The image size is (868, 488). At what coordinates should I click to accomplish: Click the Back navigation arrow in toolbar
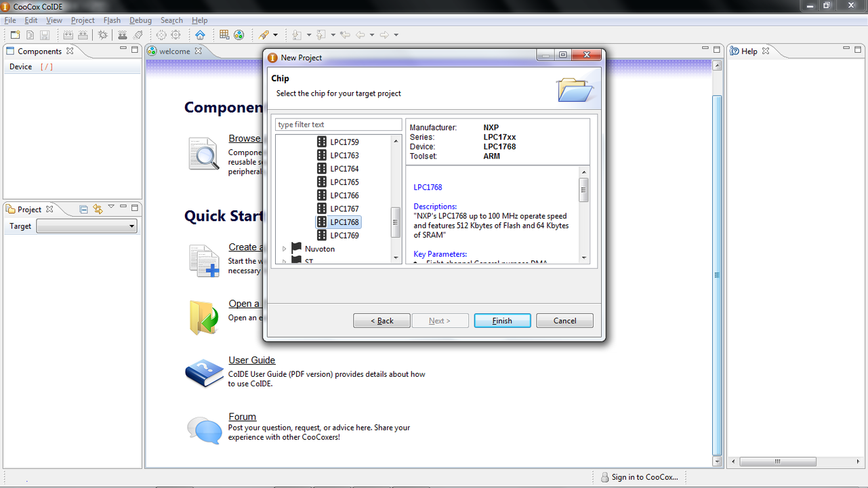pos(360,35)
